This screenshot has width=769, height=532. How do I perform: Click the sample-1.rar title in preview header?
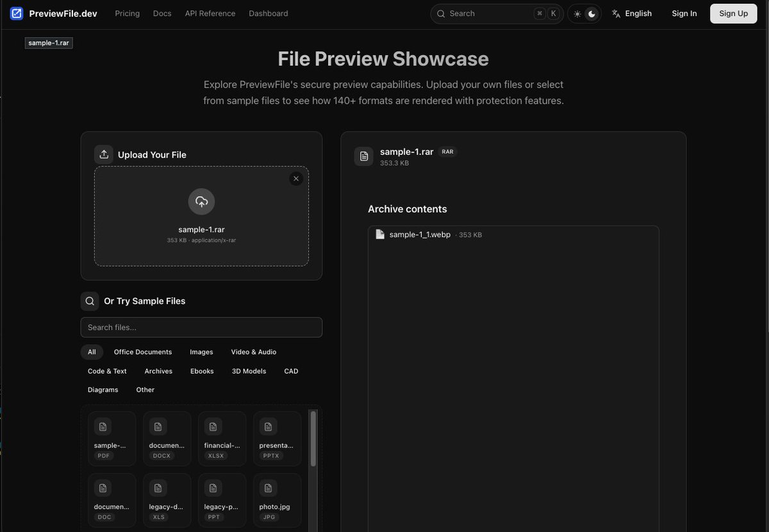tap(407, 152)
